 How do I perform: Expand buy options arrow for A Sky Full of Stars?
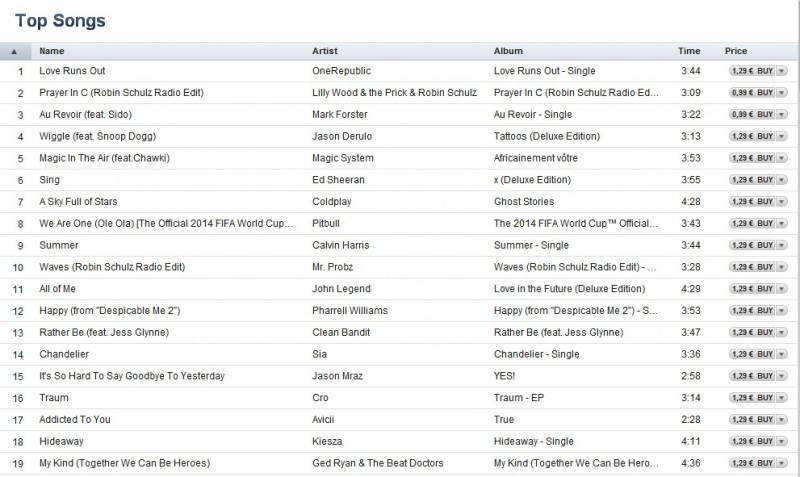(x=781, y=202)
